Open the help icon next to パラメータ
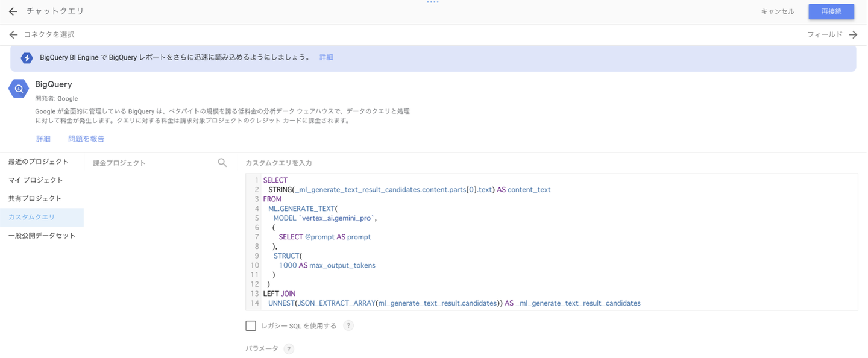Image resolution: width=868 pixels, height=358 pixels. click(x=289, y=349)
